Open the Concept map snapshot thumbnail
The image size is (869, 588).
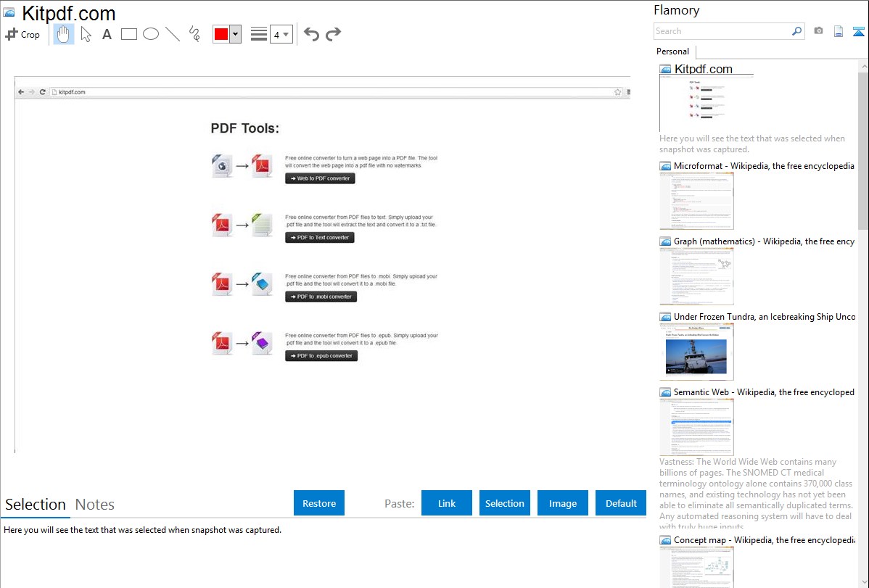[696, 567]
